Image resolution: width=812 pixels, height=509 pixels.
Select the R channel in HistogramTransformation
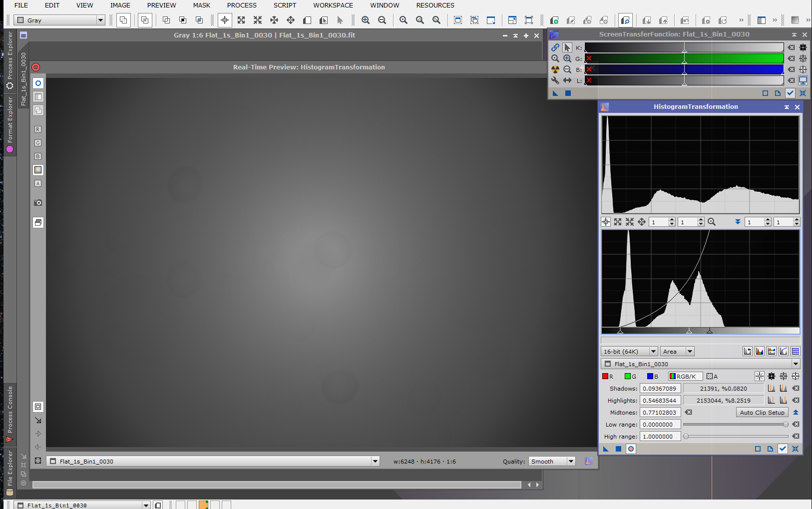click(608, 376)
